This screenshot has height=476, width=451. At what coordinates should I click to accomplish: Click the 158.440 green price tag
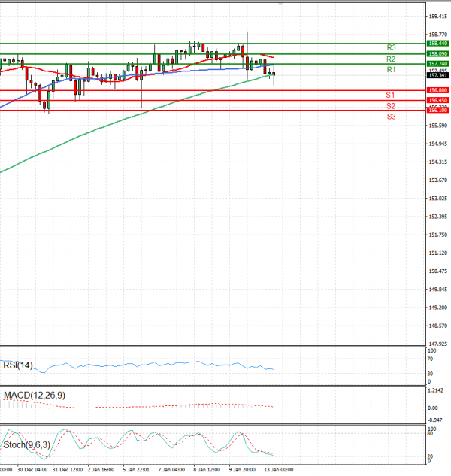(x=438, y=44)
